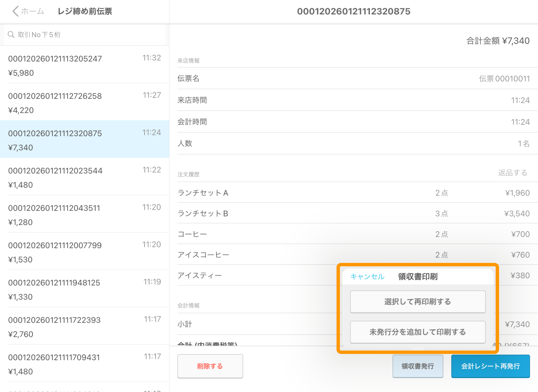The image size is (538, 392).
Task: Select transaction 00012026012111320875 in the list
Action: (84, 139)
